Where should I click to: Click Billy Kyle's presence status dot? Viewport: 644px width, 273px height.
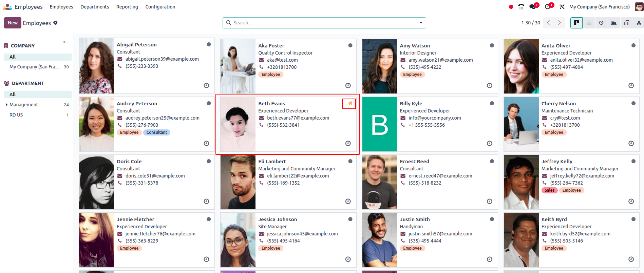492,103
